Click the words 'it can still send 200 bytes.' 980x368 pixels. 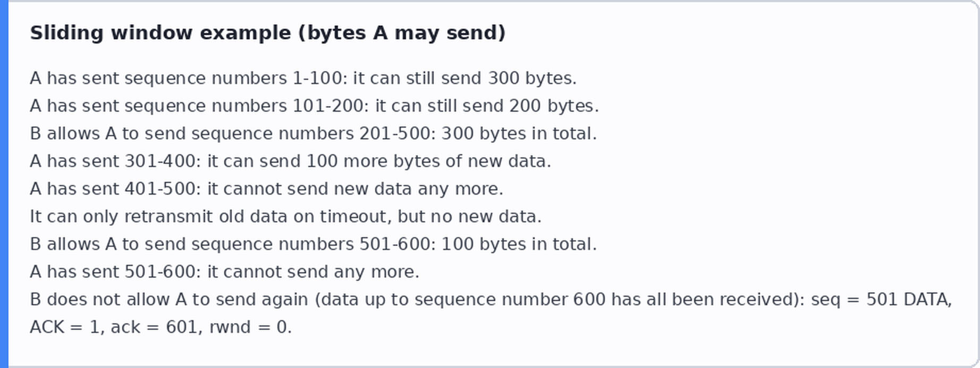coord(487,106)
